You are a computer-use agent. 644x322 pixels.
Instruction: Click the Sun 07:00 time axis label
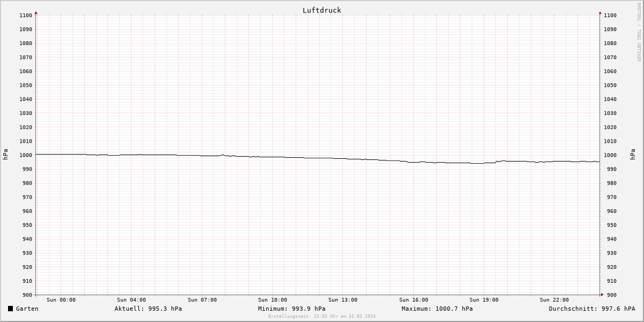pos(202,300)
